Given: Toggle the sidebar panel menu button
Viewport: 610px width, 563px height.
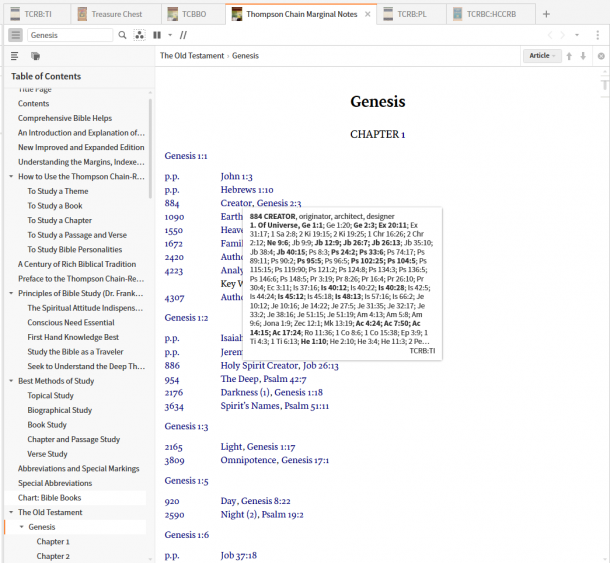Looking at the screenshot, I should [x=15, y=35].
